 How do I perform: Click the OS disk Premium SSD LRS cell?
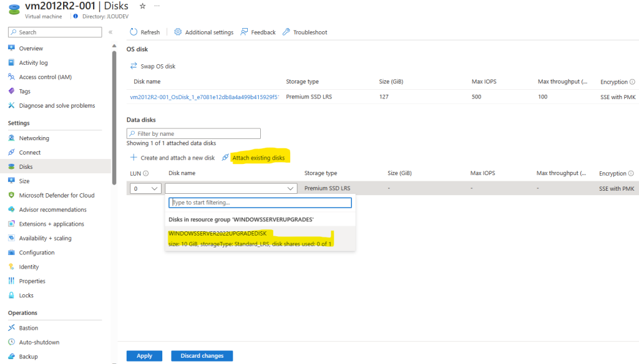coord(309,97)
